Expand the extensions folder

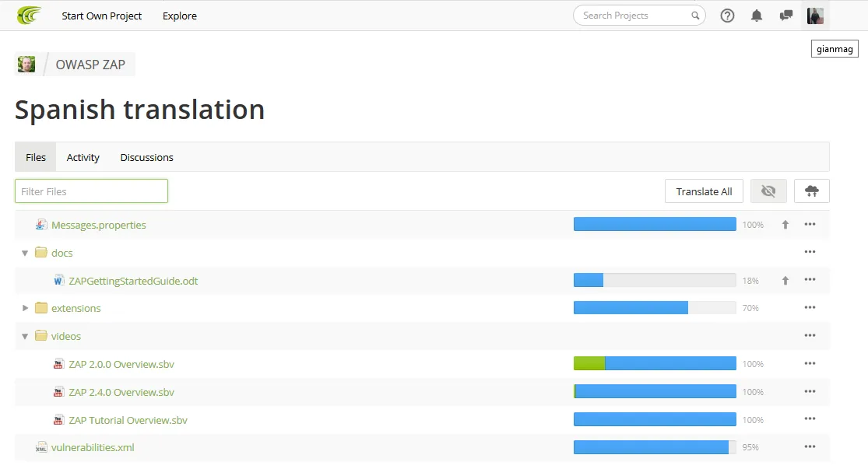click(x=25, y=307)
